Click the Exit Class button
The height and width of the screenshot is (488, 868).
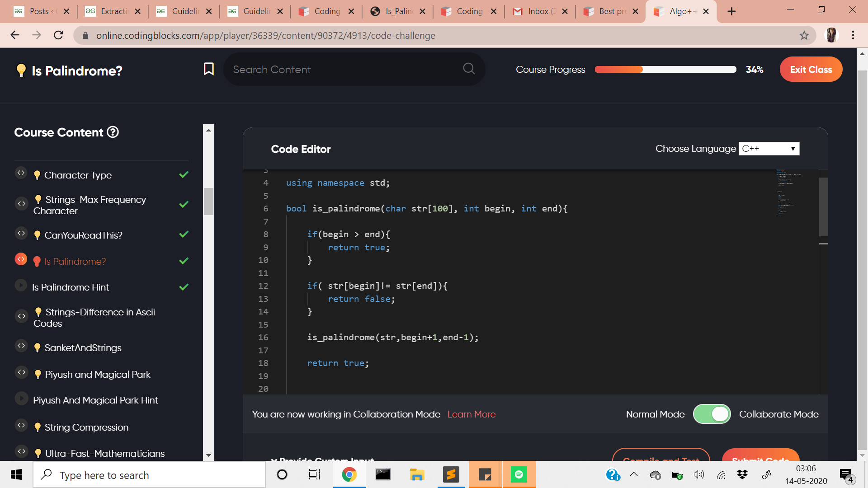[811, 70]
